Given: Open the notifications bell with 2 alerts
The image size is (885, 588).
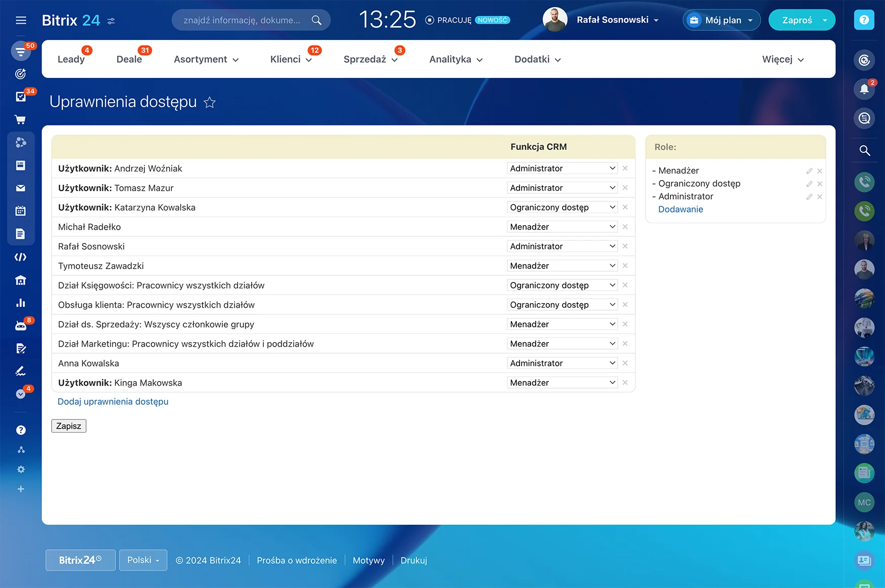Looking at the screenshot, I should click(864, 89).
